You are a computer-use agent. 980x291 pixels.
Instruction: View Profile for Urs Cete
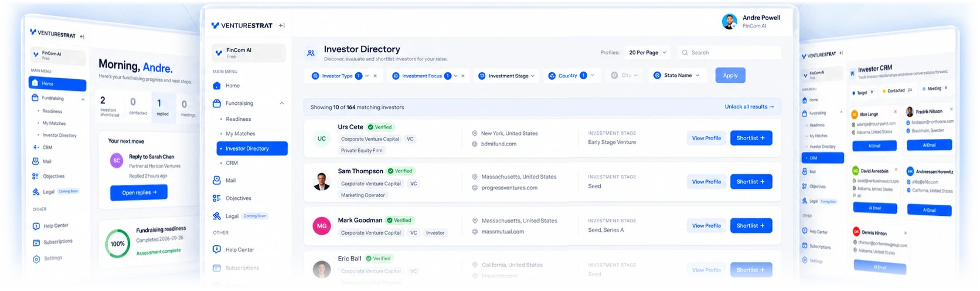point(706,138)
